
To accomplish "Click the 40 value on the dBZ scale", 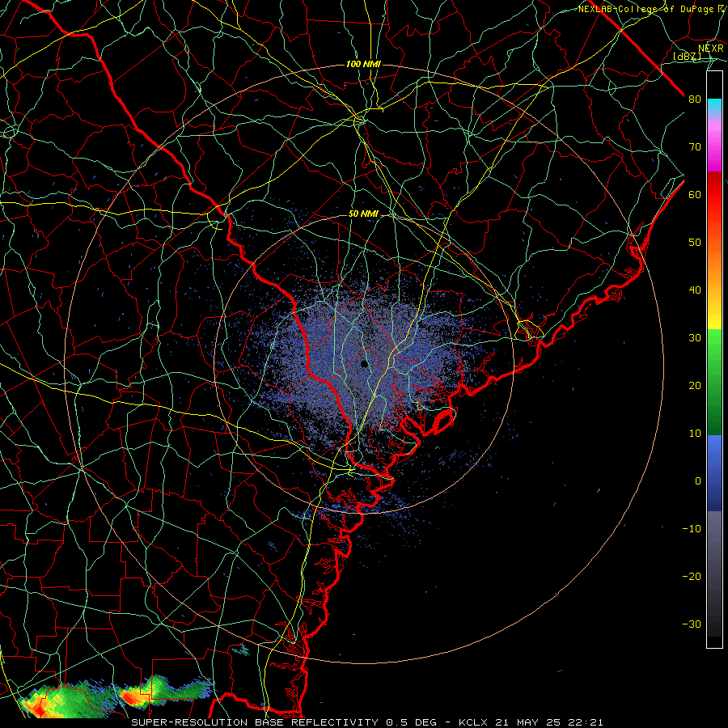I will (695, 290).
